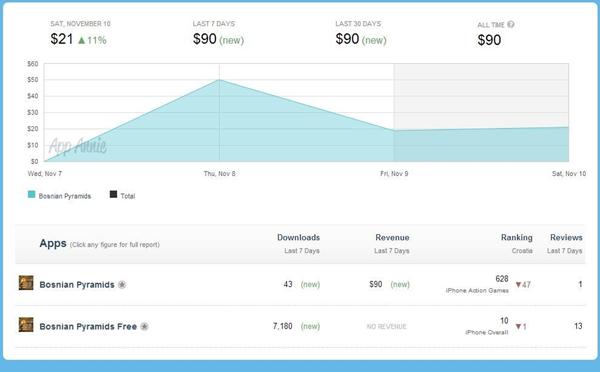The width and height of the screenshot is (600, 372).
Task: Click the Bosnian Pyramids app icon thumbnail
Action: tap(26, 283)
